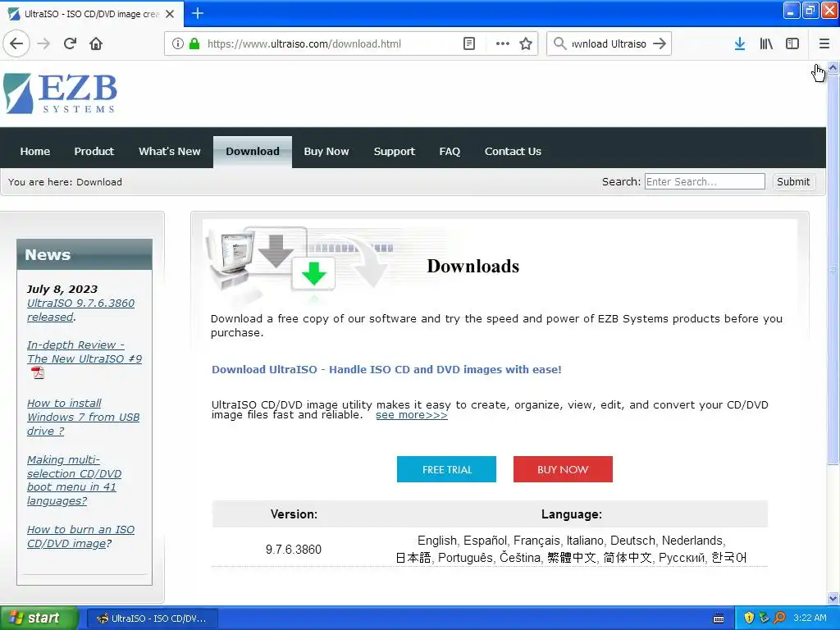Open Contact Us nav item

point(513,152)
